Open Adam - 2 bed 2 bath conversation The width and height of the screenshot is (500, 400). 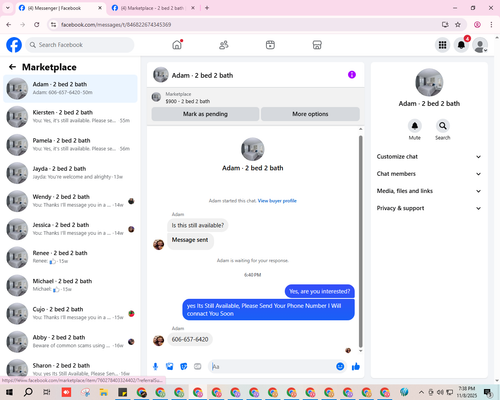pyautogui.click(x=70, y=89)
